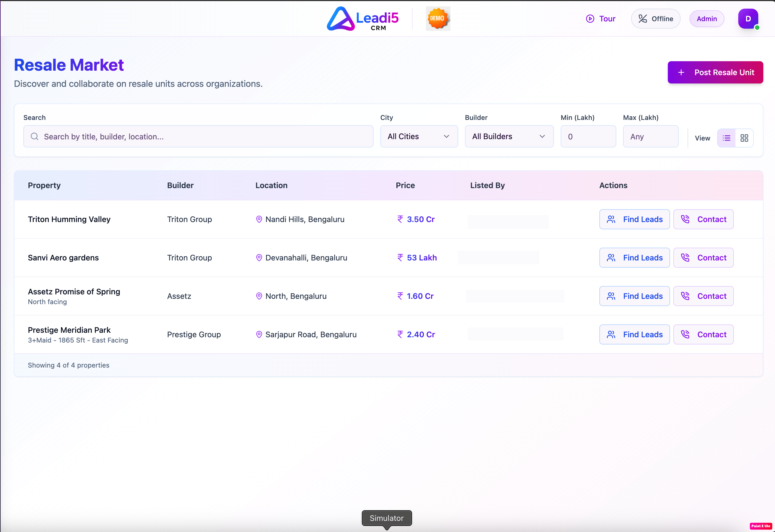Find Leads for Sanvi Aero gardens
The width and height of the screenshot is (775, 532).
[635, 258]
